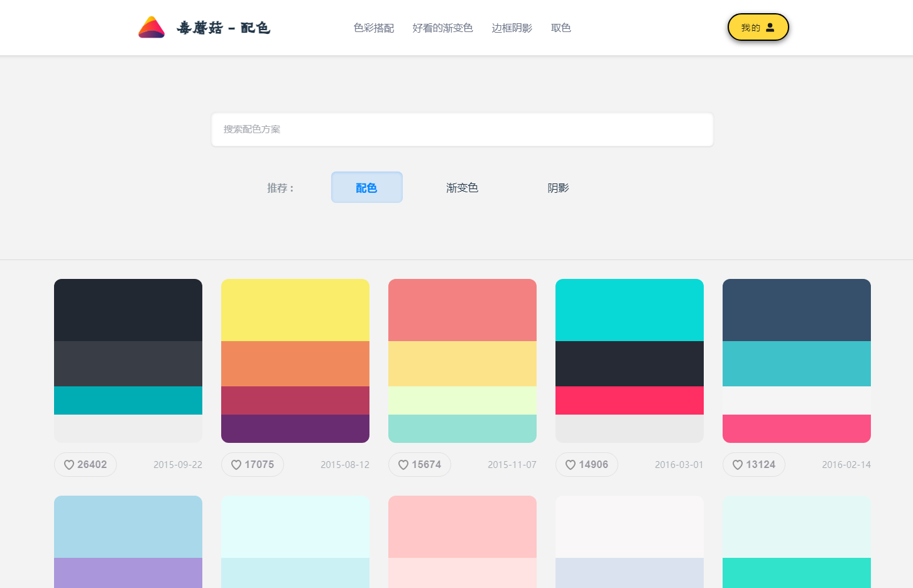Pick the coral pink swatch in 15674 palette

point(462,310)
